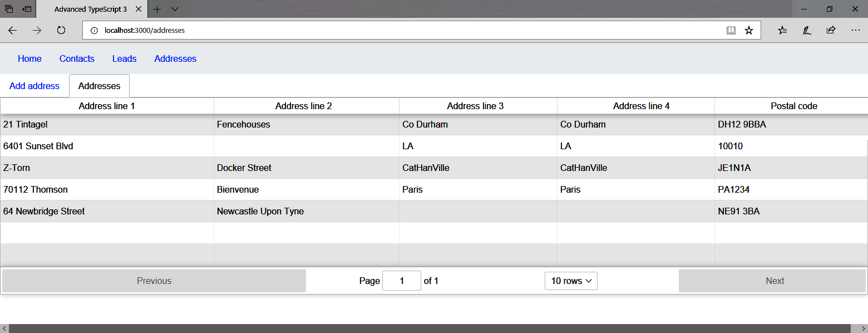Click the Next pagination button
Screen dimensions: 868x333
[x=774, y=281]
